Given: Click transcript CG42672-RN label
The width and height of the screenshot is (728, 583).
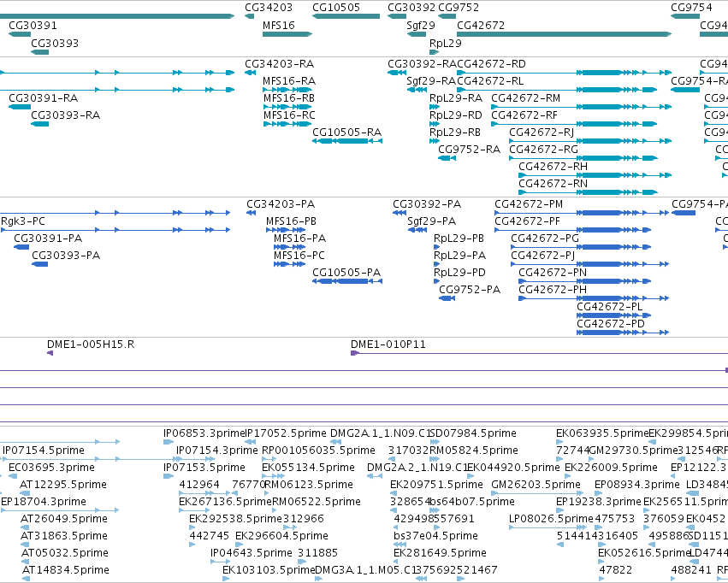Looking at the screenshot, I should coord(553,184).
